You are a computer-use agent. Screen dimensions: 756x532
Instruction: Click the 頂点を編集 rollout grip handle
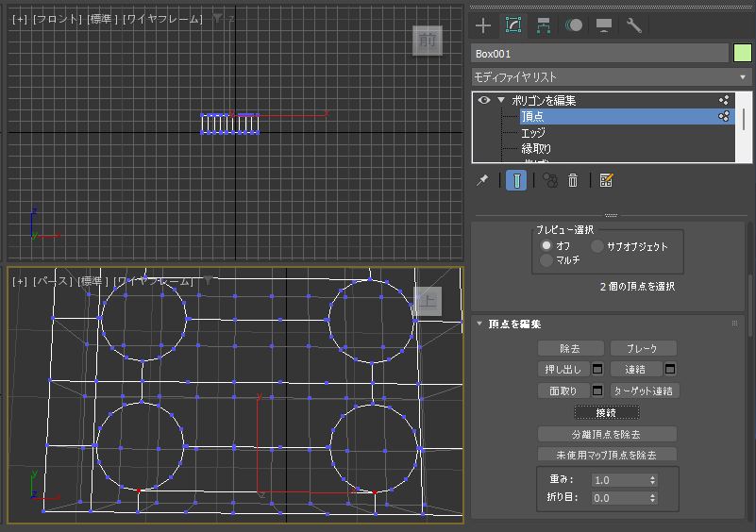[x=735, y=324]
